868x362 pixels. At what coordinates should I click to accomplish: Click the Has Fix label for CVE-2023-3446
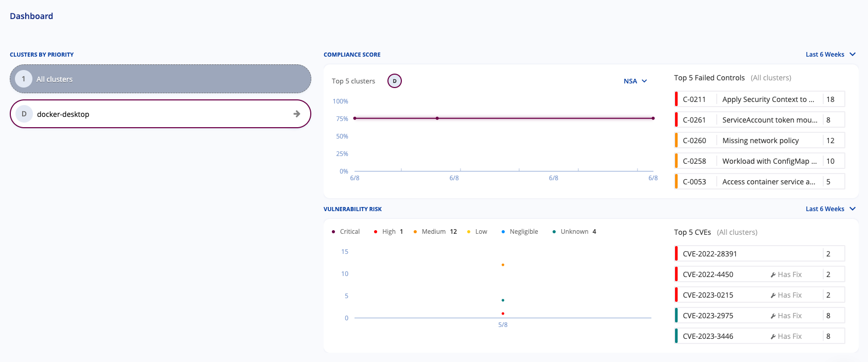[x=790, y=336]
